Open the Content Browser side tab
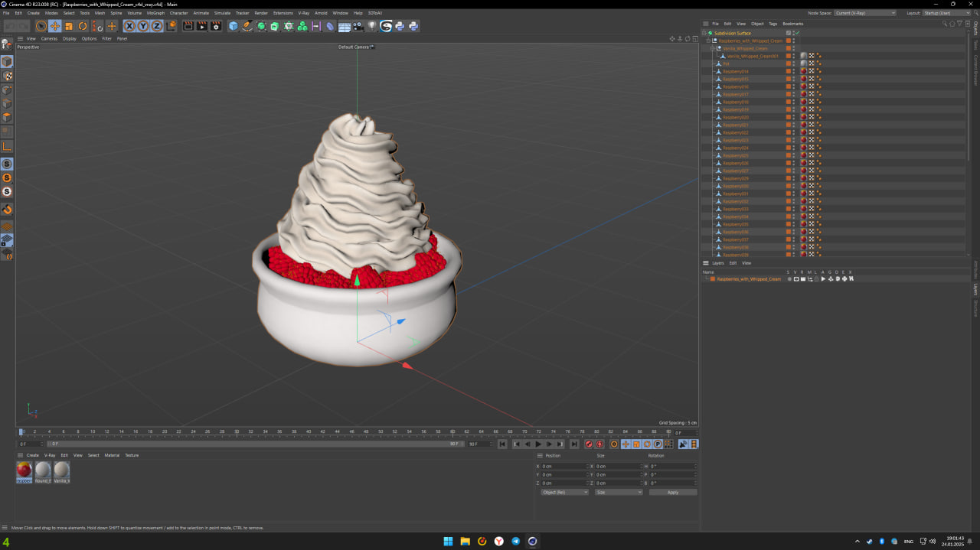The width and height of the screenshot is (980, 550). (975, 70)
